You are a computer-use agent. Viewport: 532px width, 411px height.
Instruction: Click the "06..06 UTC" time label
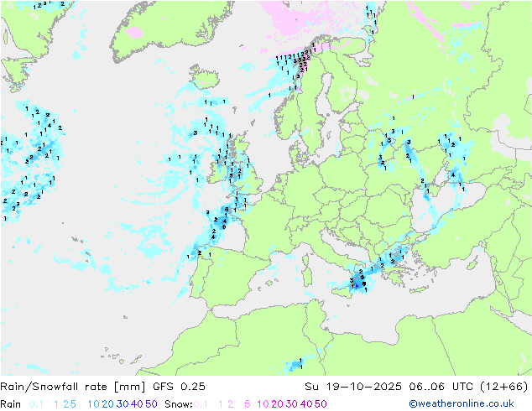click(441, 387)
